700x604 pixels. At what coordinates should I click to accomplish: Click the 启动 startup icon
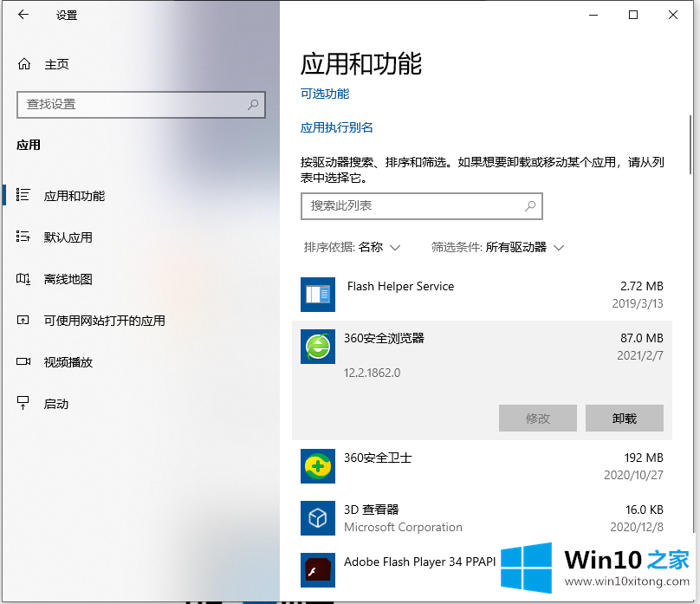pyautogui.click(x=23, y=403)
